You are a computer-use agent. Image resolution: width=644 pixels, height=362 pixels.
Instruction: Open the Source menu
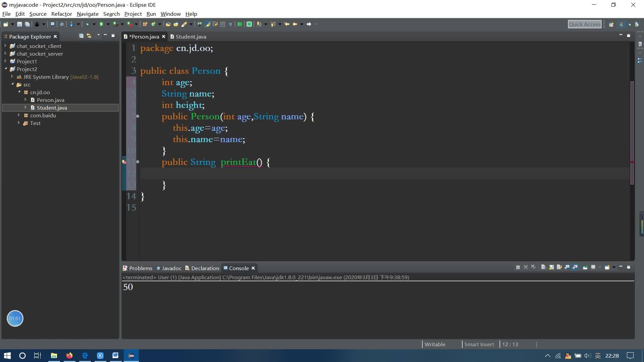(x=38, y=14)
